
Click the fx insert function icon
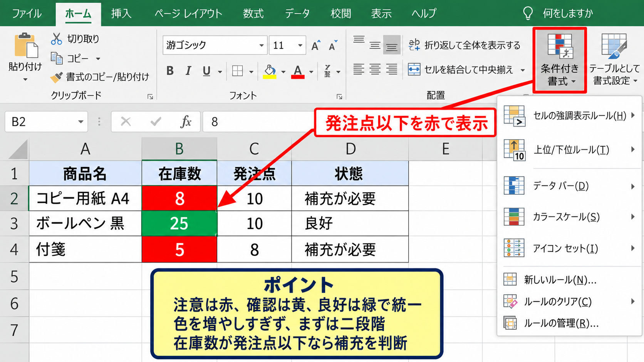(186, 122)
